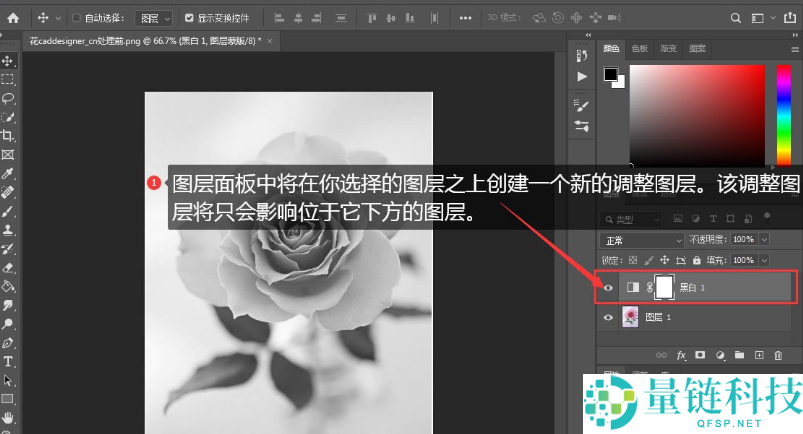Enable the 自动选择 checkbox

[77, 18]
